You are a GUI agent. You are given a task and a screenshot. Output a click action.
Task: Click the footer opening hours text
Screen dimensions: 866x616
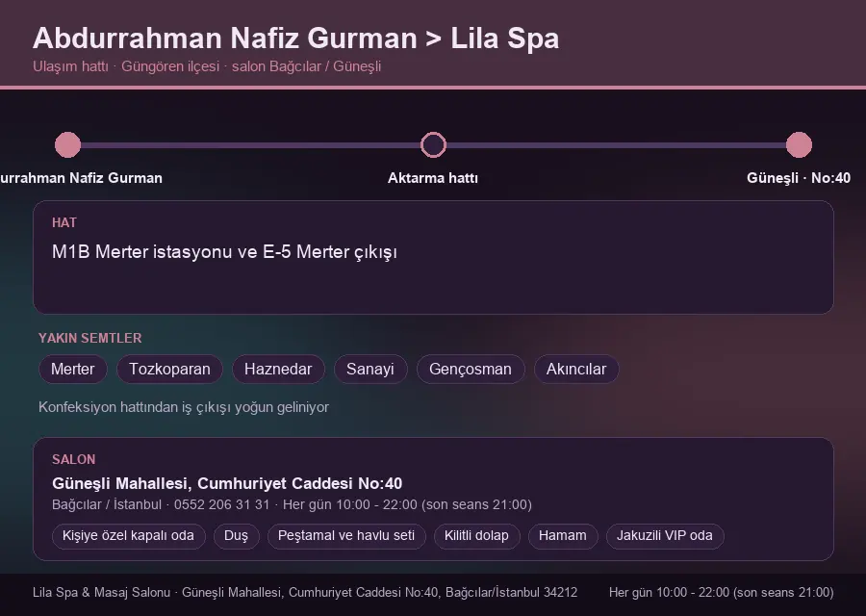722,593
